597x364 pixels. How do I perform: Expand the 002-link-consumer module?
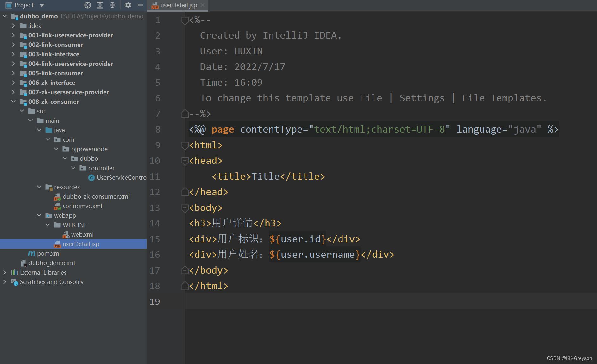pyautogui.click(x=13, y=45)
